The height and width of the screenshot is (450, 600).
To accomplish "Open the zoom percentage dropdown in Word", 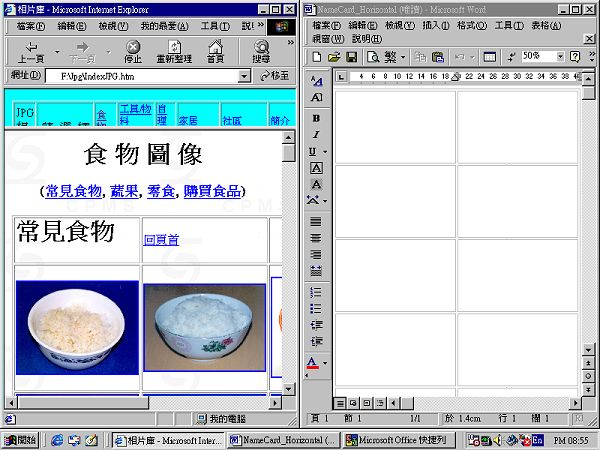I will 559,57.
